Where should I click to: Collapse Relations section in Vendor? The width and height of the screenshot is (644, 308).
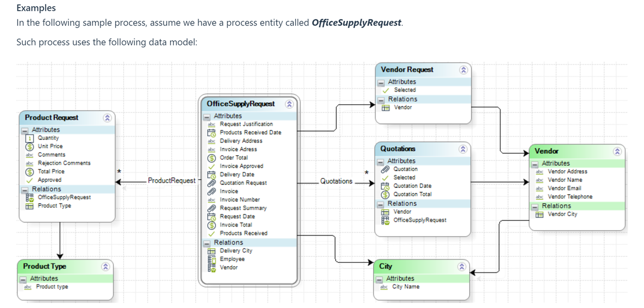pyautogui.click(x=535, y=207)
